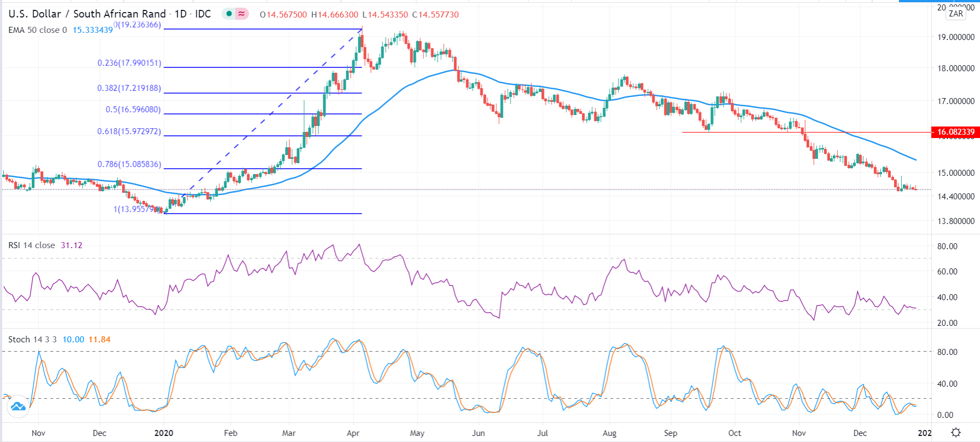
Task: Select the Stoch 14 3 3 indicator legend
Action: (32, 340)
